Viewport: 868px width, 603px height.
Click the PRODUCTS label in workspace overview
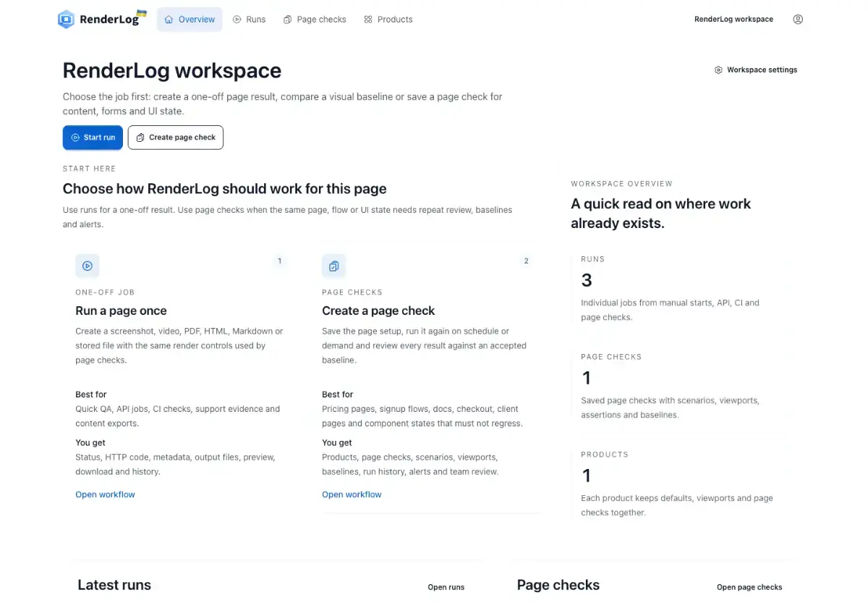[x=605, y=455]
